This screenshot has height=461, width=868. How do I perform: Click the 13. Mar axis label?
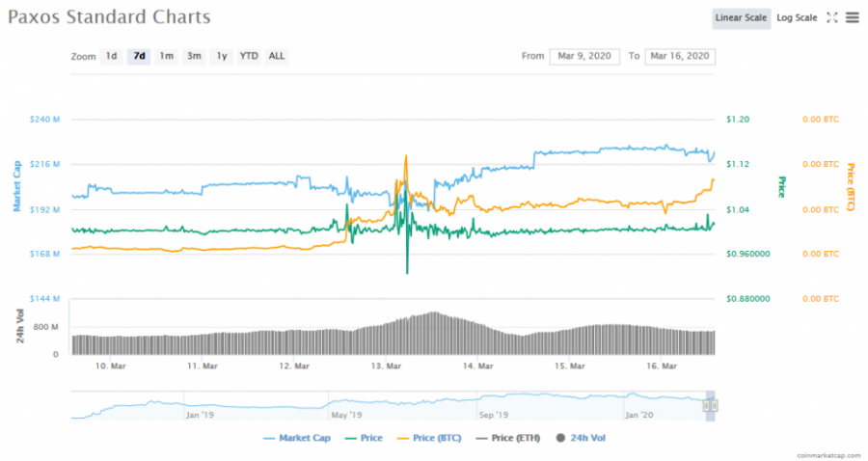[x=386, y=366]
